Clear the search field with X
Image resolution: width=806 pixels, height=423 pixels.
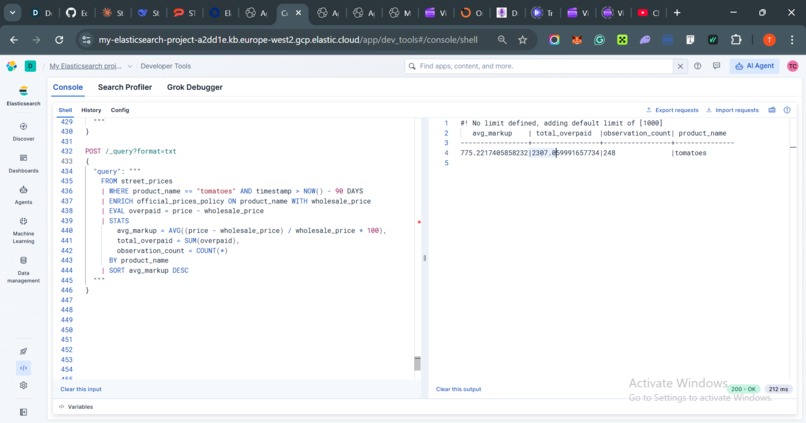(680, 66)
